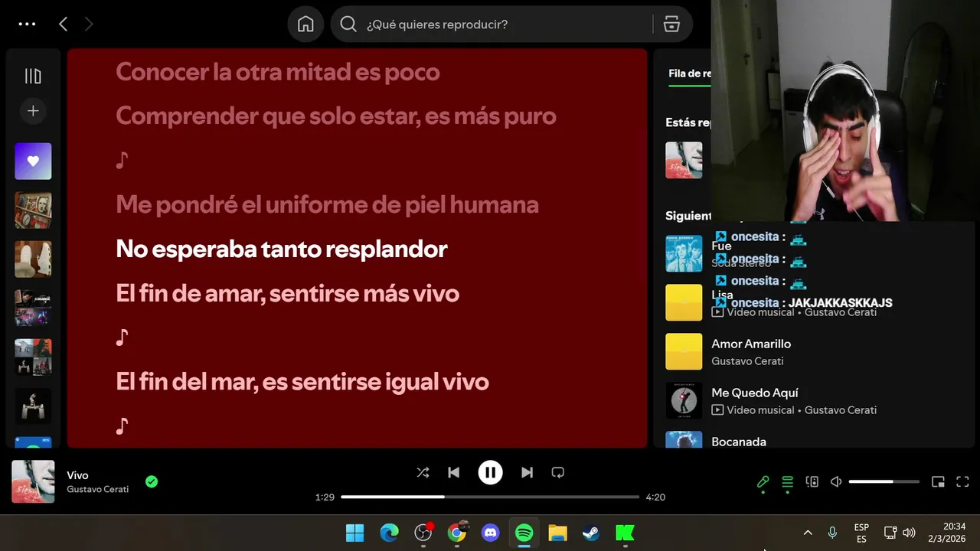This screenshot has height=551, width=980.
Task: Open the Gustavo Cerati link under Amor Amarillo
Action: [747, 361]
